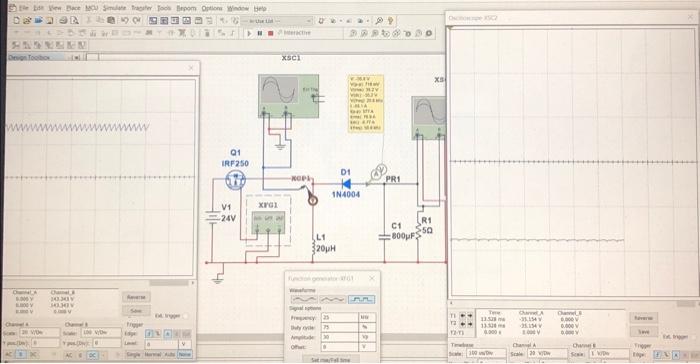Select the sine wave waveform in function generator
Viewport: 700px width, 364px height.
[x=304, y=299]
